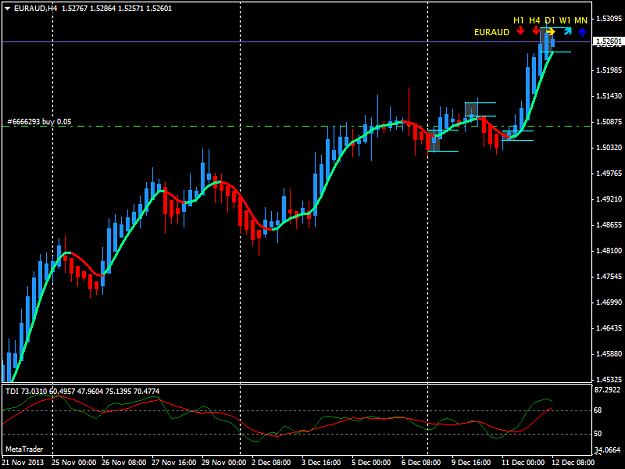Click the TDI level 50 label
The height and width of the screenshot is (469, 625).
598,434
